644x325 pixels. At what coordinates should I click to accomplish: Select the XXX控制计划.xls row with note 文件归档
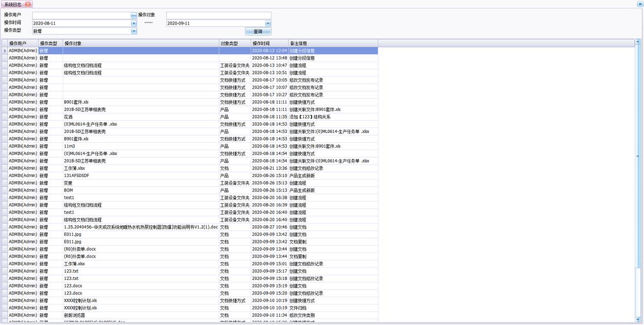click(x=141, y=308)
